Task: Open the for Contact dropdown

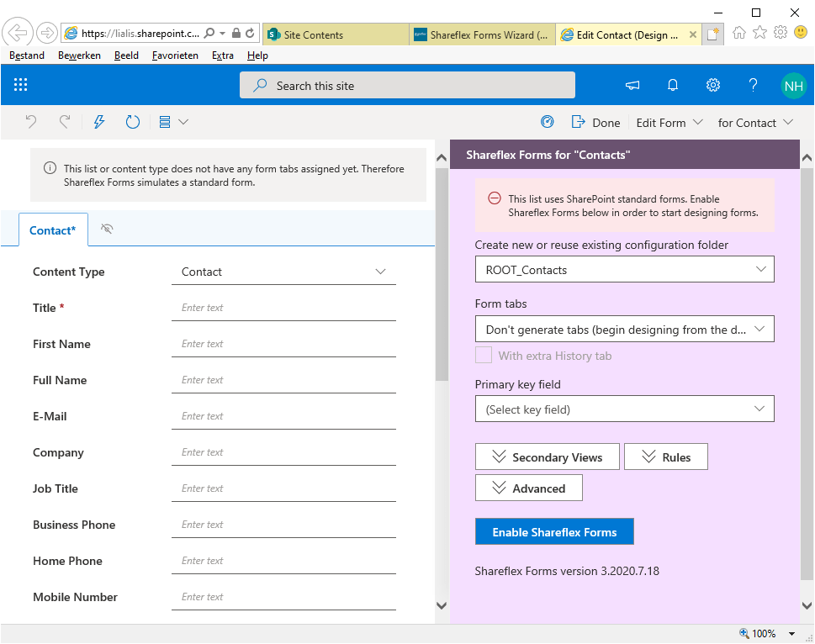Action: pos(756,123)
